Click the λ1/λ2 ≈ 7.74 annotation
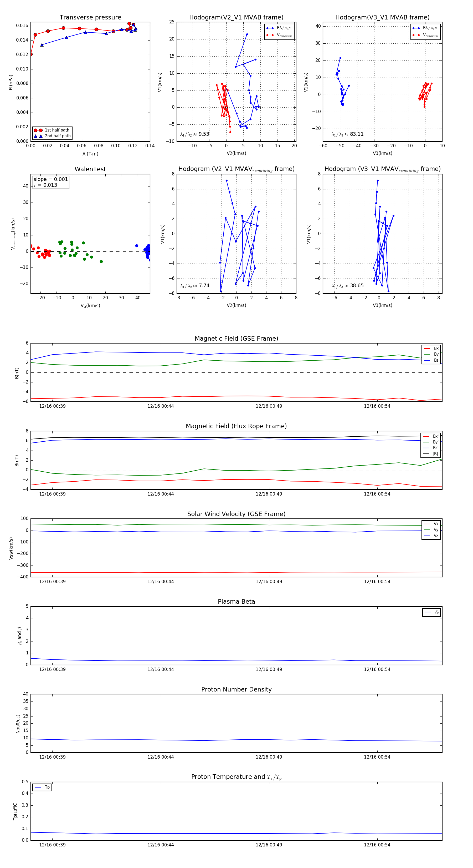Image resolution: width=473 pixels, height=868 pixels. point(194,286)
